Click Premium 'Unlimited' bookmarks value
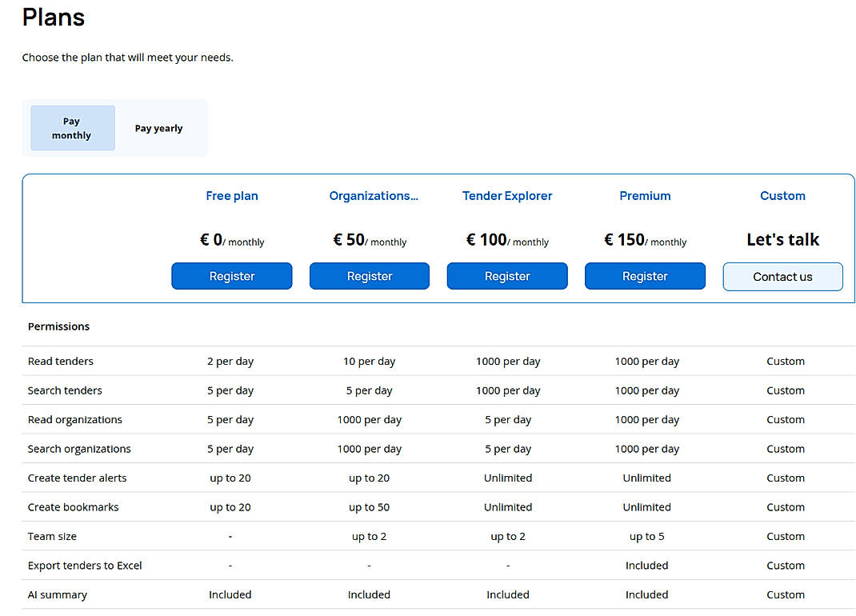856x616 pixels. (x=647, y=506)
